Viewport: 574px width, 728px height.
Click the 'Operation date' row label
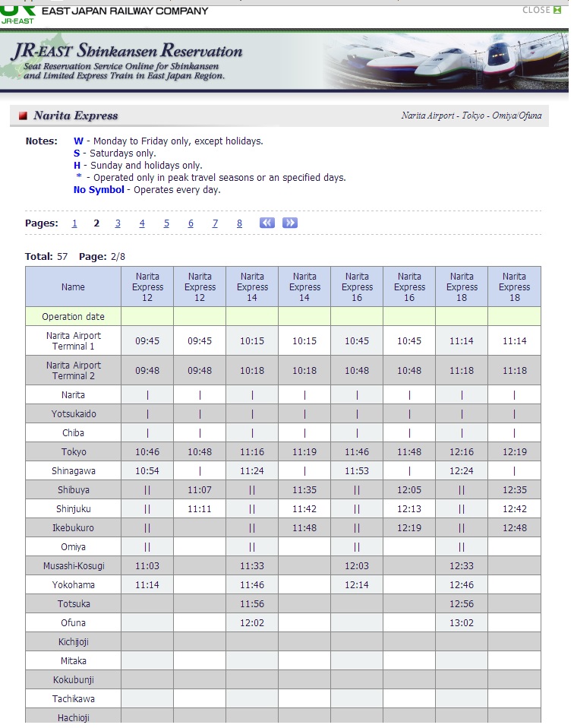[74, 317]
